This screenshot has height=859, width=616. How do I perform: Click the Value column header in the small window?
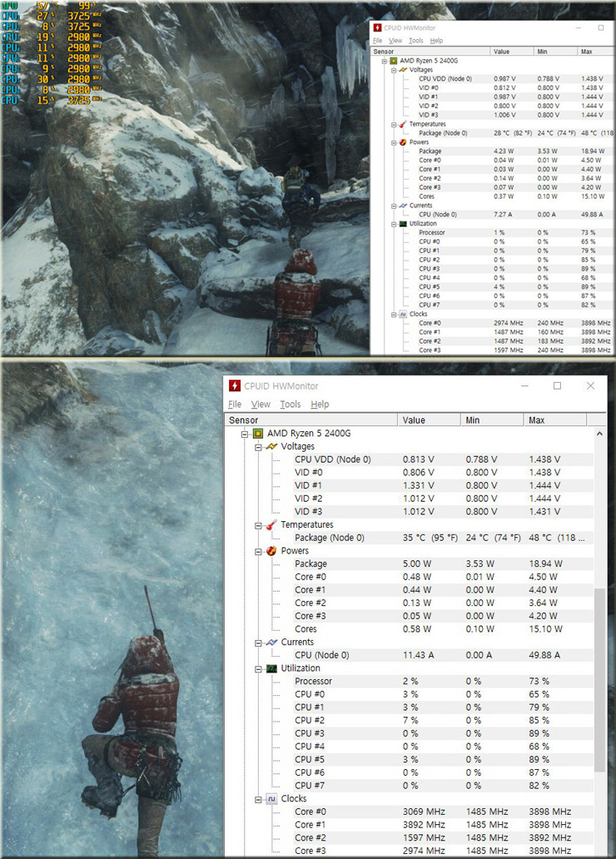click(x=512, y=52)
